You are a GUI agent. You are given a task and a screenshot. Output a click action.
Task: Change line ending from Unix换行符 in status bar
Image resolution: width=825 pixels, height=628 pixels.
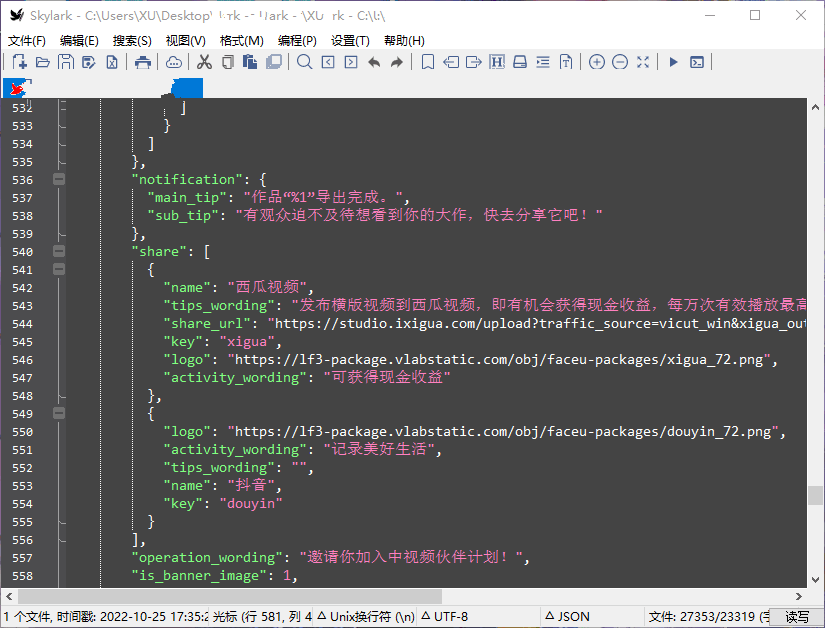366,616
